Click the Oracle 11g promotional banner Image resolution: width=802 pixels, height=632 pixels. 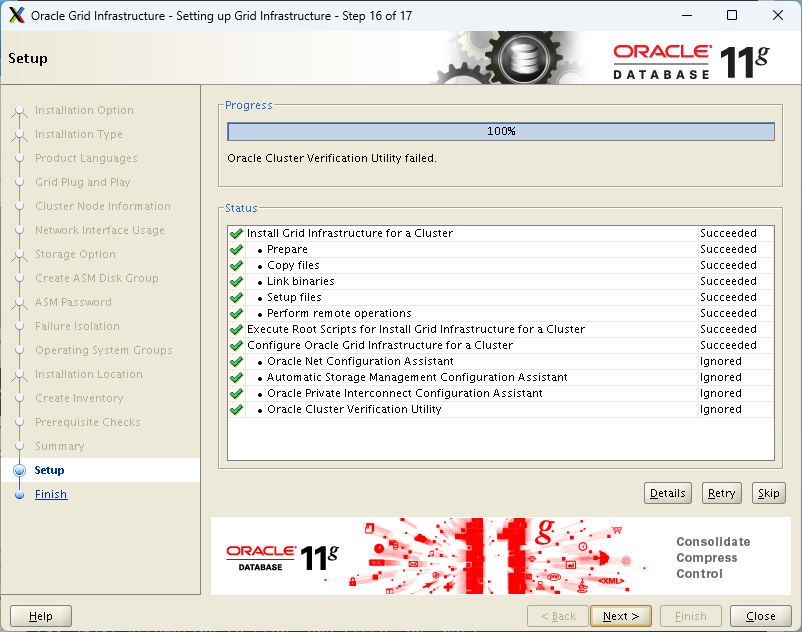(501, 556)
